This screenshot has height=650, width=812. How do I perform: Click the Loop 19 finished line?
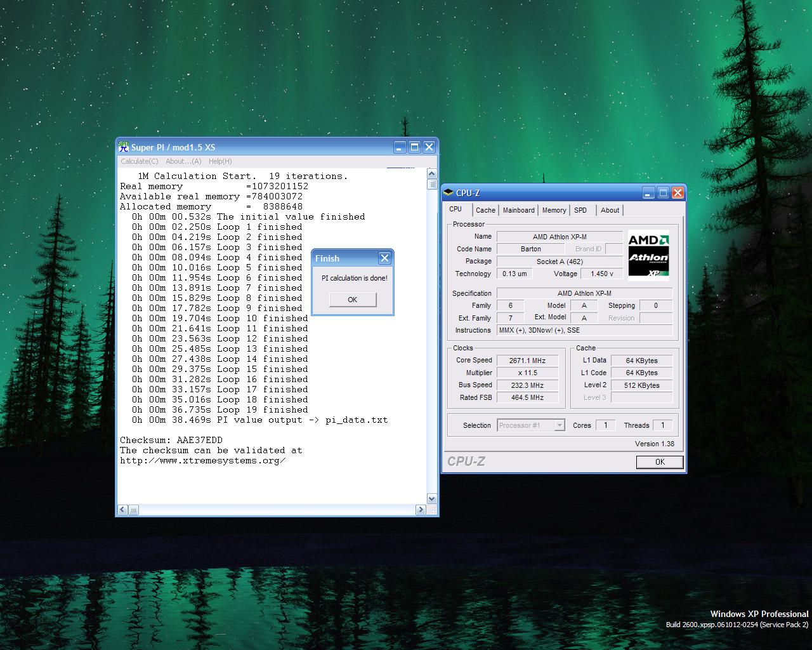tap(219, 409)
